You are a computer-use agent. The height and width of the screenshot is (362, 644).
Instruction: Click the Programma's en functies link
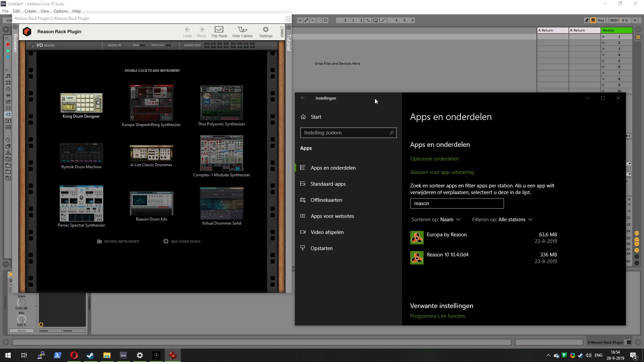(x=437, y=316)
